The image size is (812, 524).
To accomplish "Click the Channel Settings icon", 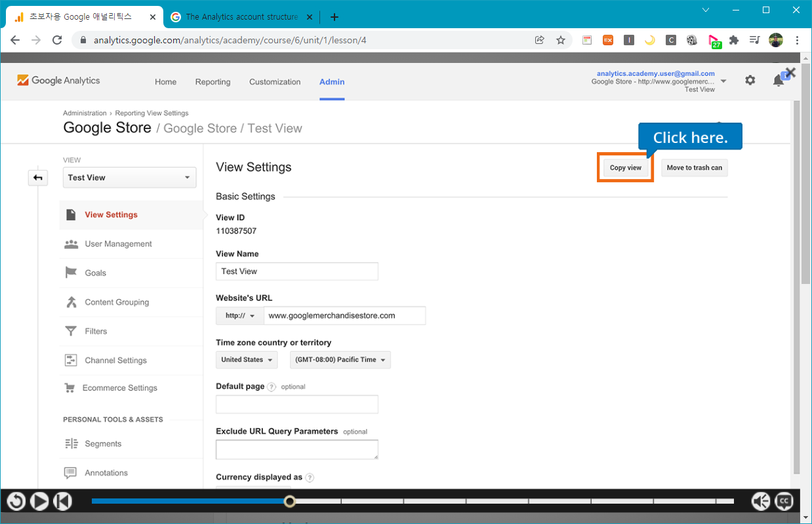I will (x=71, y=361).
